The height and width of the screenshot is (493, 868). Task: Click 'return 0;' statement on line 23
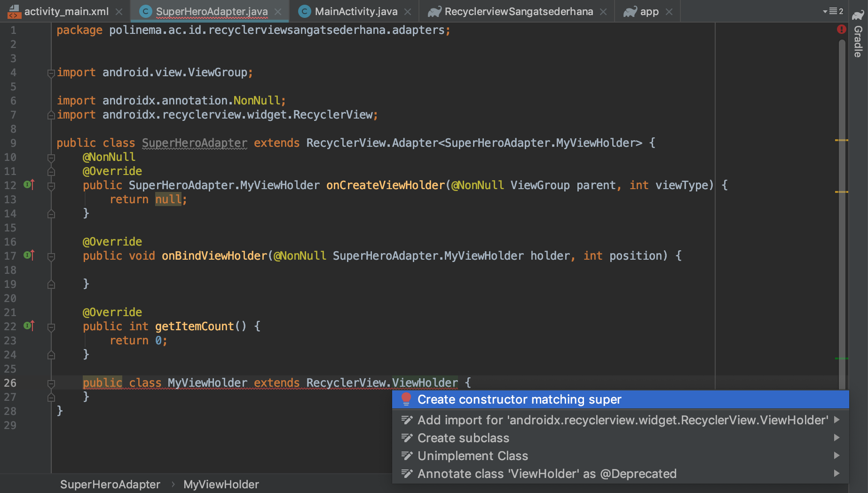pyautogui.click(x=138, y=341)
